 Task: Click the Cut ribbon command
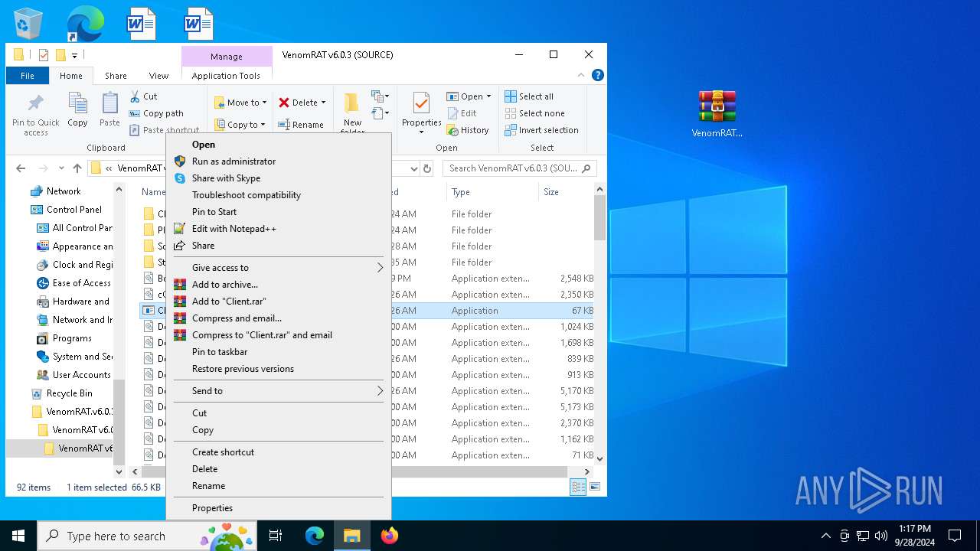[143, 96]
